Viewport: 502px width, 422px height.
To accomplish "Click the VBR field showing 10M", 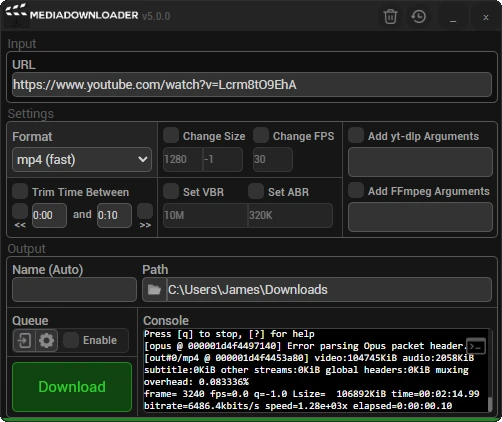I will [x=205, y=215].
